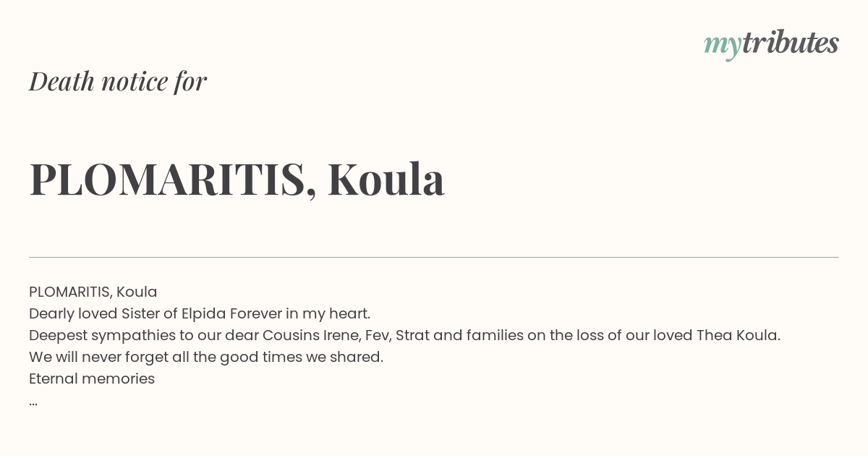The width and height of the screenshot is (868, 456).
Task: Click 'Forever in my heart' phrase
Action: [x=300, y=313]
